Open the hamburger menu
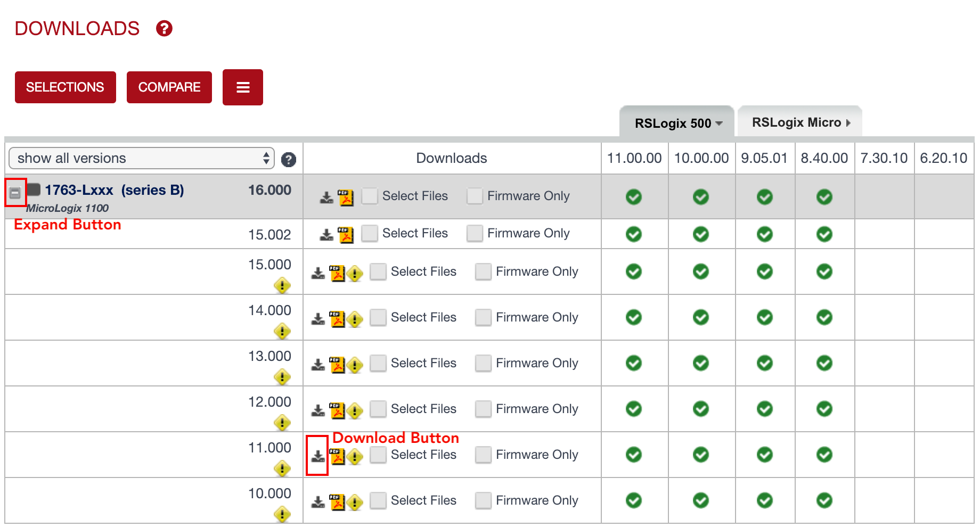The image size is (980, 527). coord(243,87)
